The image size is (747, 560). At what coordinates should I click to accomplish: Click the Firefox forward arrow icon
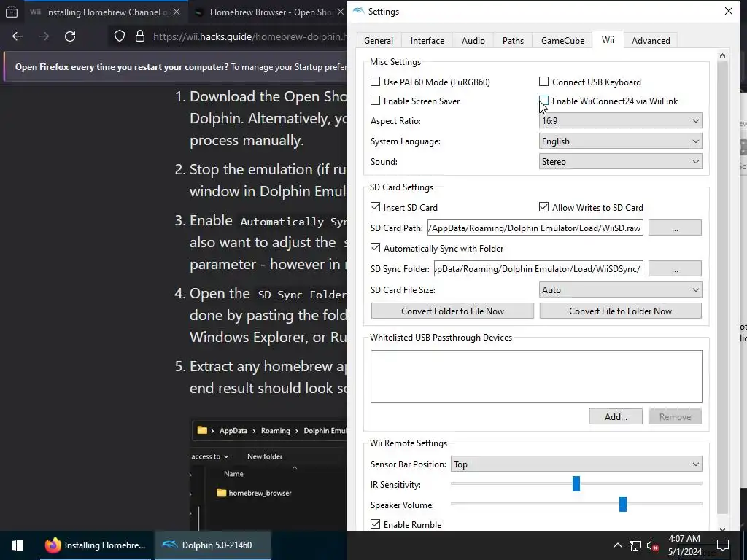point(44,36)
